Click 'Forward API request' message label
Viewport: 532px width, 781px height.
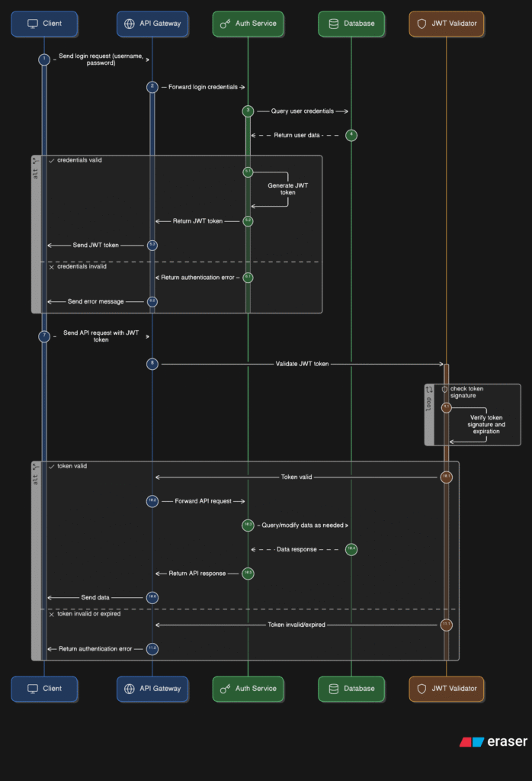tap(203, 501)
